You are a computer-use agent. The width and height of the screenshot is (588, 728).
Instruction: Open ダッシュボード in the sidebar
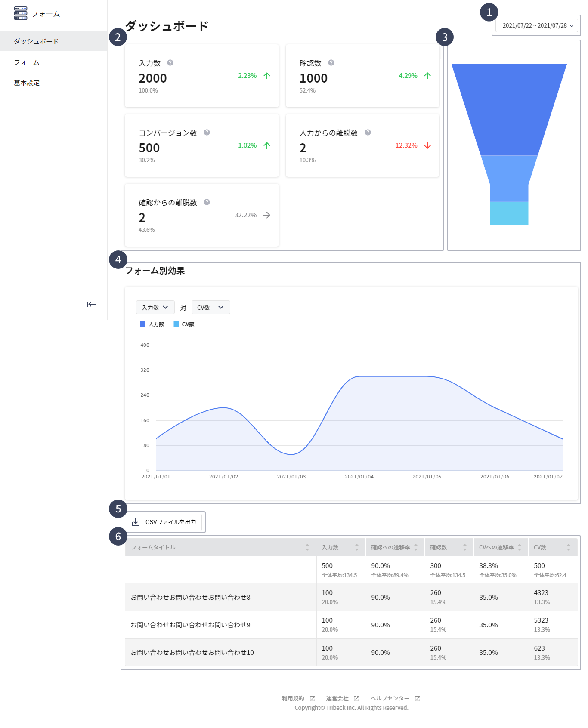click(x=53, y=41)
